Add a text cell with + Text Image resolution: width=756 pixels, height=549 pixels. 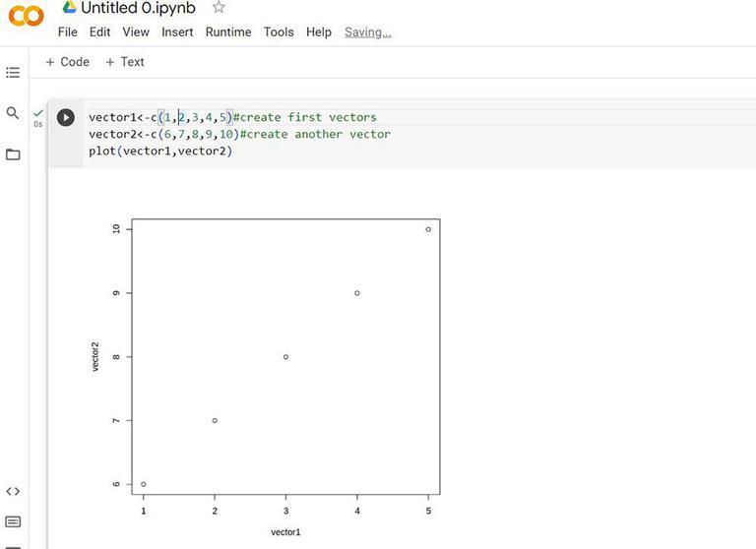[x=125, y=62]
